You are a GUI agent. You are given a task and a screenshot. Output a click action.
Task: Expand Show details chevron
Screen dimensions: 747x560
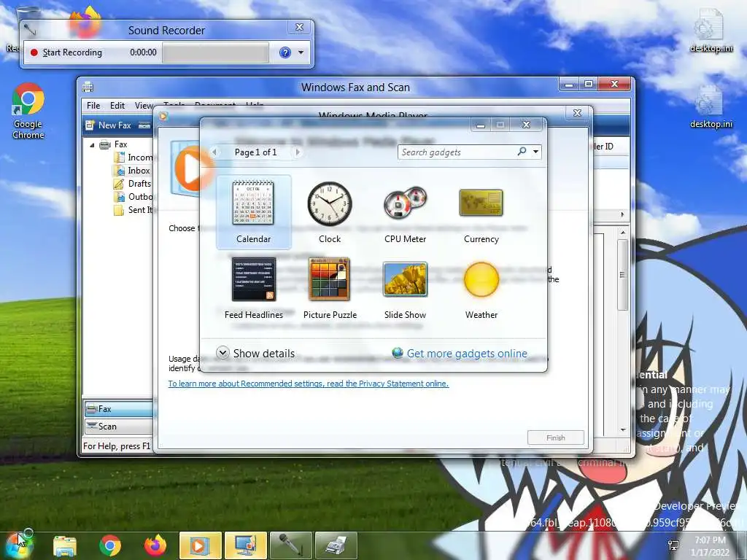[x=222, y=353]
